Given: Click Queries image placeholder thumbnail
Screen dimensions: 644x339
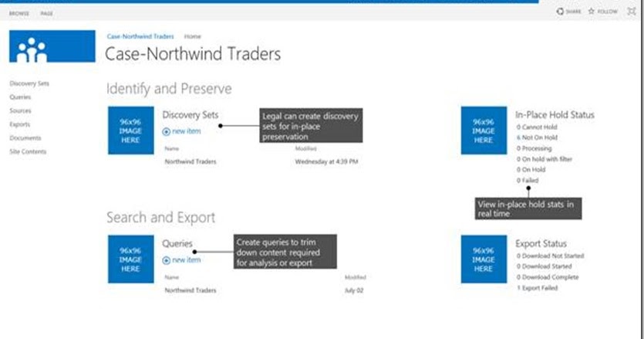Looking at the screenshot, I should point(131,259).
